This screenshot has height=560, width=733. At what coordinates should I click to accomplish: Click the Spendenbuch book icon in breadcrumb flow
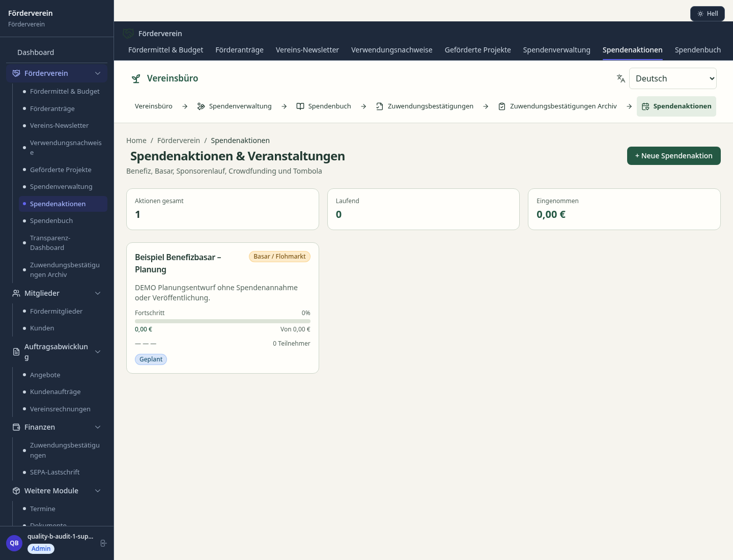coord(300,106)
